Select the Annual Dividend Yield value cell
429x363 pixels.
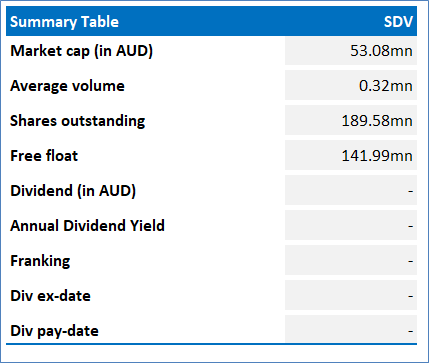(x=351, y=225)
